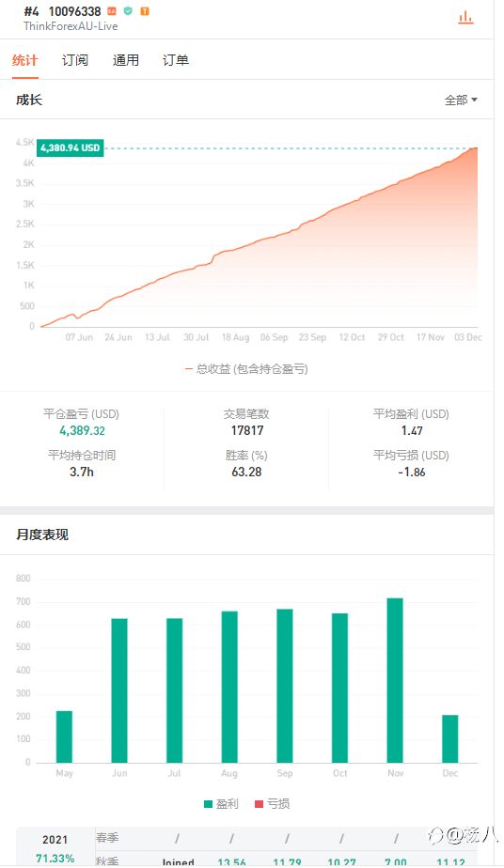Open the bar chart icon at top right

pos(465,18)
